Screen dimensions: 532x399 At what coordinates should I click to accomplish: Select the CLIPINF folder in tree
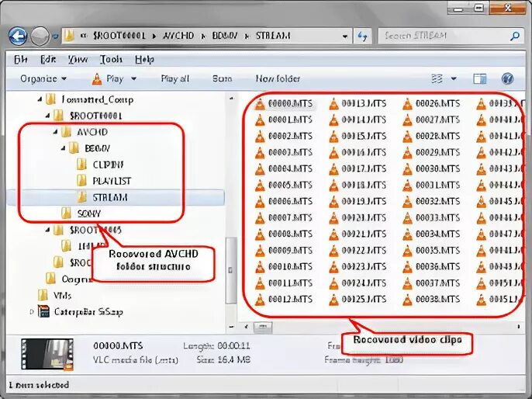tap(109, 165)
